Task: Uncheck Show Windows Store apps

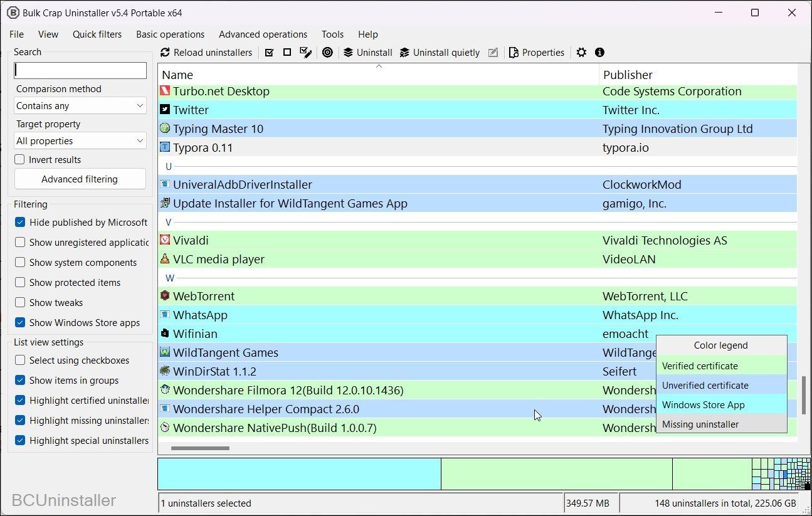Action: pos(20,323)
